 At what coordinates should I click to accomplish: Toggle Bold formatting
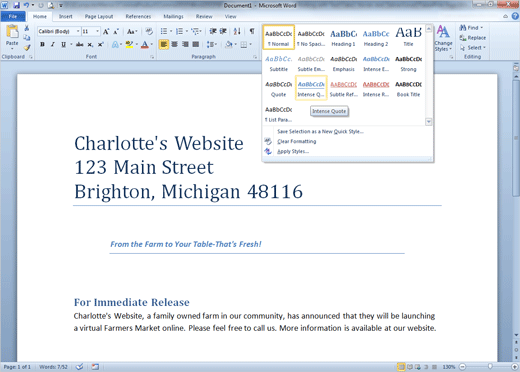tap(42, 44)
